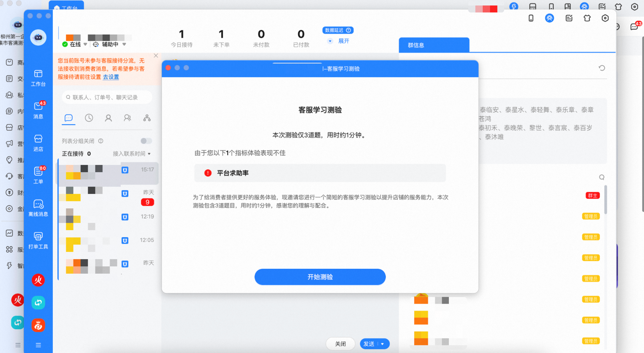644x353 pixels.
Task: Toggle the 列表分组关闭 switch
Action: [146, 141]
